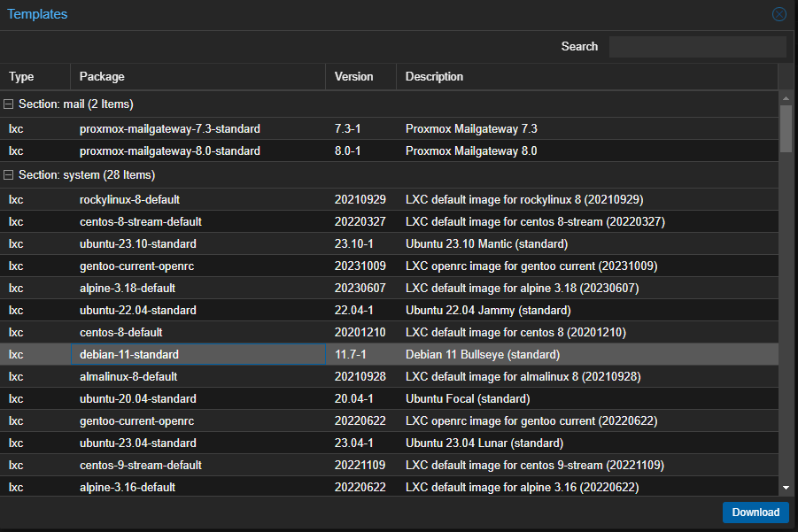Click description Proxmox Mailgateway 8.0
This screenshot has width=798, height=532.
pos(471,151)
